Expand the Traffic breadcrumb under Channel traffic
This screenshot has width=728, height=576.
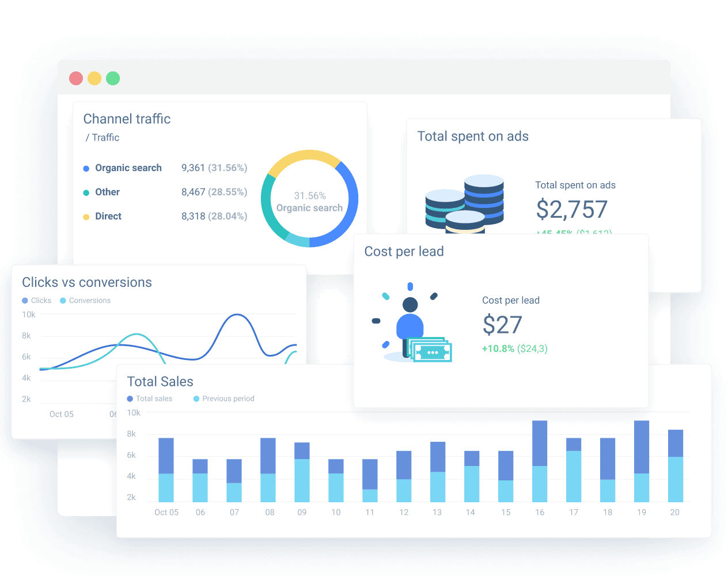point(104,137)
